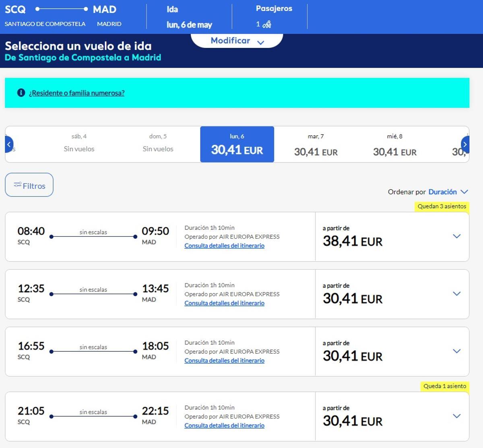Expand the 08:40 flight fare details
The width and height of the screenshot is (483, 448).
(456, 236)
